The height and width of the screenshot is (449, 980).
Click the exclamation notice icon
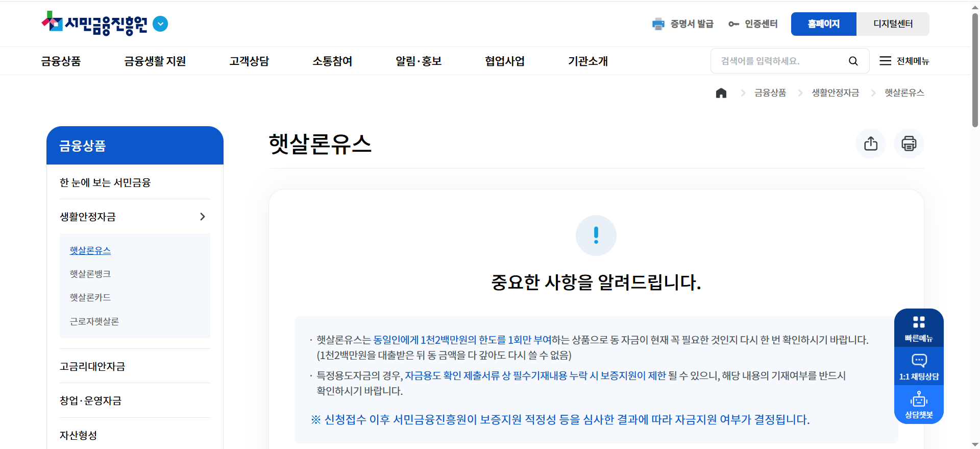596,235
